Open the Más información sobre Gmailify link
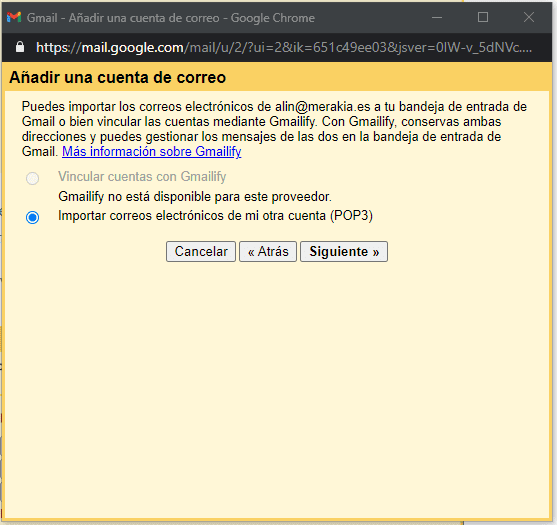 [152, 152]
